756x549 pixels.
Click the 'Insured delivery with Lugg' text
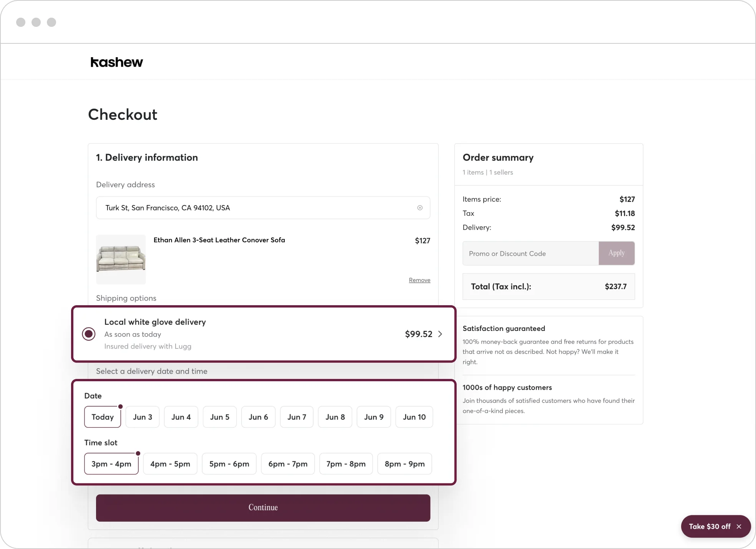(148, 346)
